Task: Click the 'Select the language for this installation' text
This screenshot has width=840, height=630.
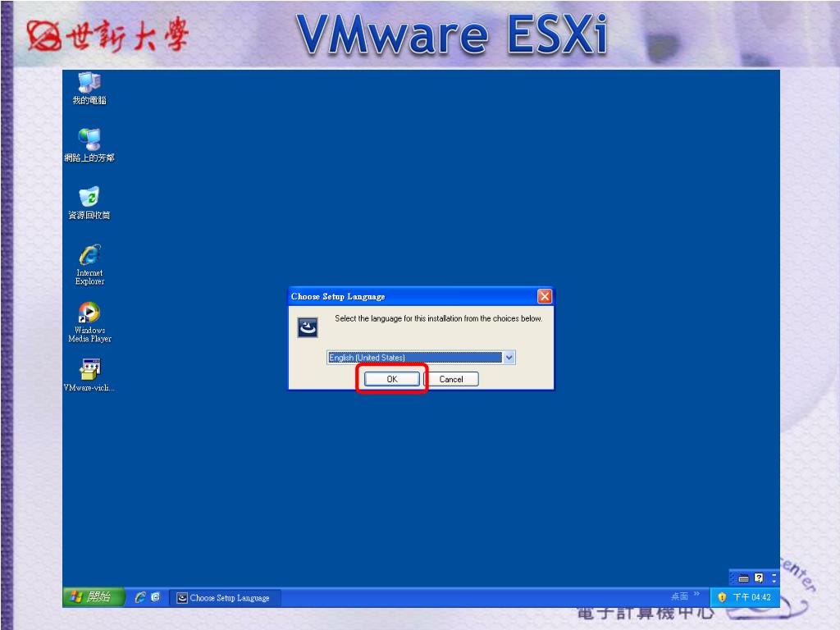Action: [x=438, y=318]
